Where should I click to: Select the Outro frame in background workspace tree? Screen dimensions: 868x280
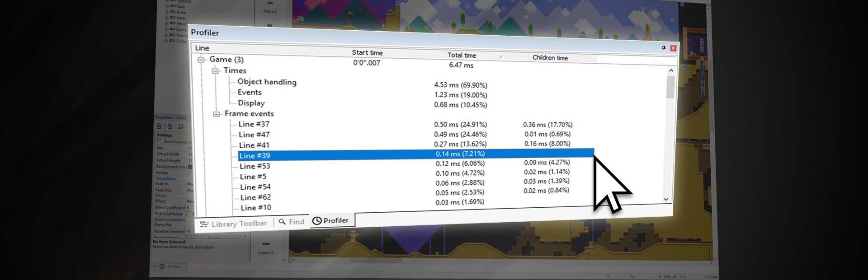pyautogui.click(x=181, y=41)
